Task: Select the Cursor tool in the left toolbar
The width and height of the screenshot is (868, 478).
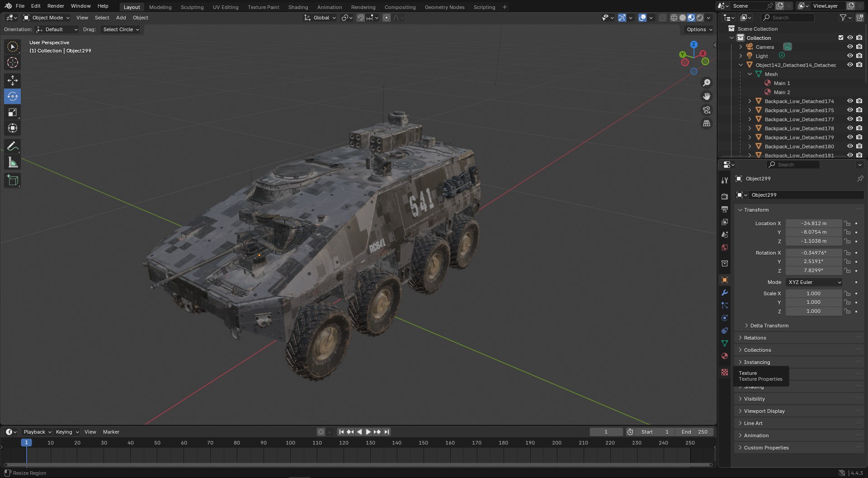Action: pyautogui.click(x=13, y=62)
